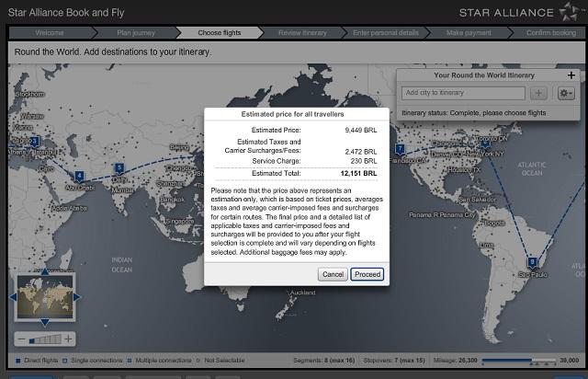Pan the mini map left
The width and height of the screenshot is (588, 379).
click(13, 297)
